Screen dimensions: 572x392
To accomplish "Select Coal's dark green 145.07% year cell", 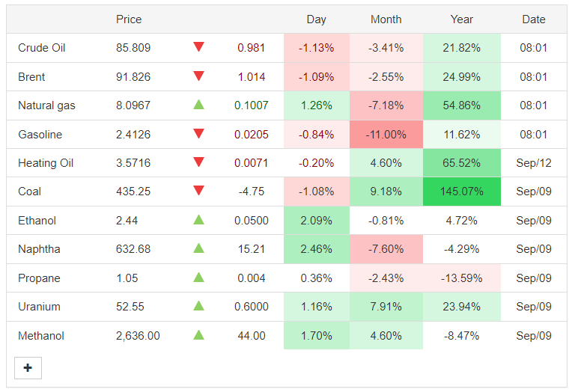I will click(461, 192).
